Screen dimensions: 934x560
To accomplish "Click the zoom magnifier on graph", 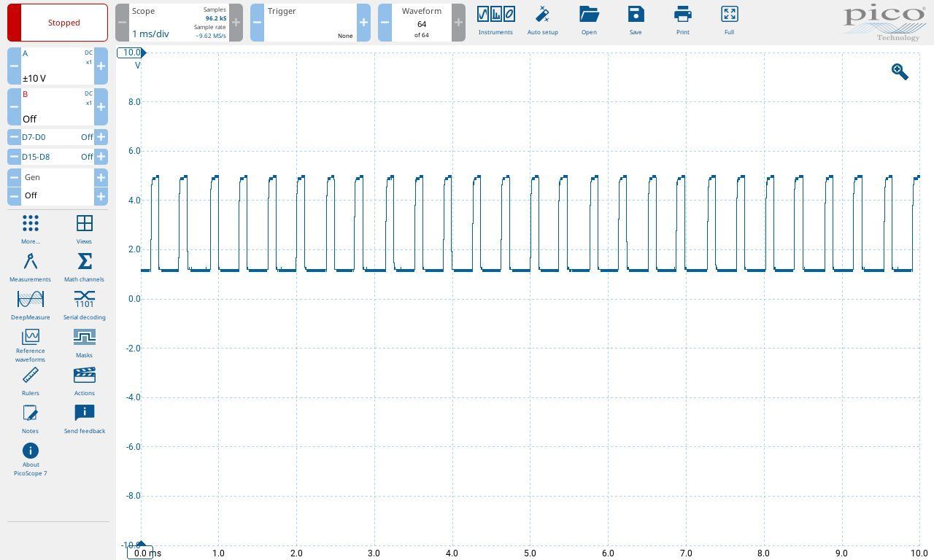I will click(x=900, y=71).
